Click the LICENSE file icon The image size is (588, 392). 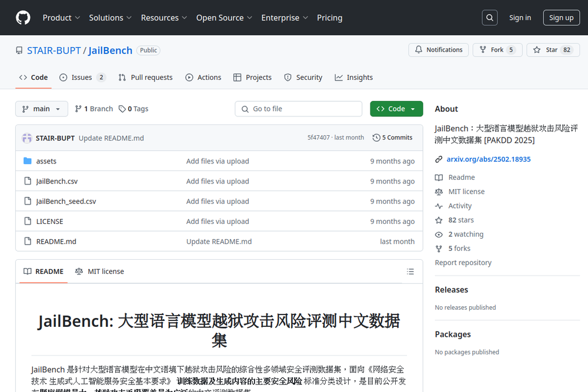click(x=28, y=221)
